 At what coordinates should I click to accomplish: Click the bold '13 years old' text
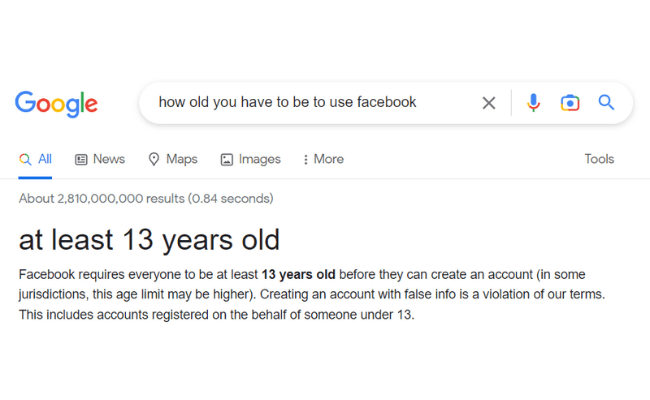[298, 274]
